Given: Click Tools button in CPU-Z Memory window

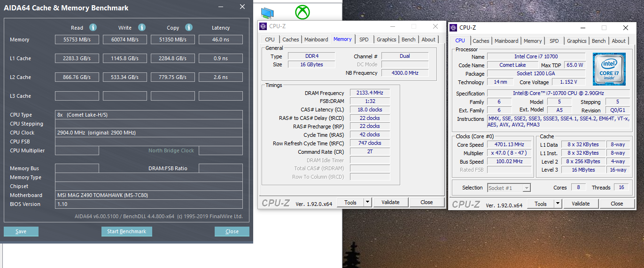Looking at the screenshot, I should click(x=350, y=203).
